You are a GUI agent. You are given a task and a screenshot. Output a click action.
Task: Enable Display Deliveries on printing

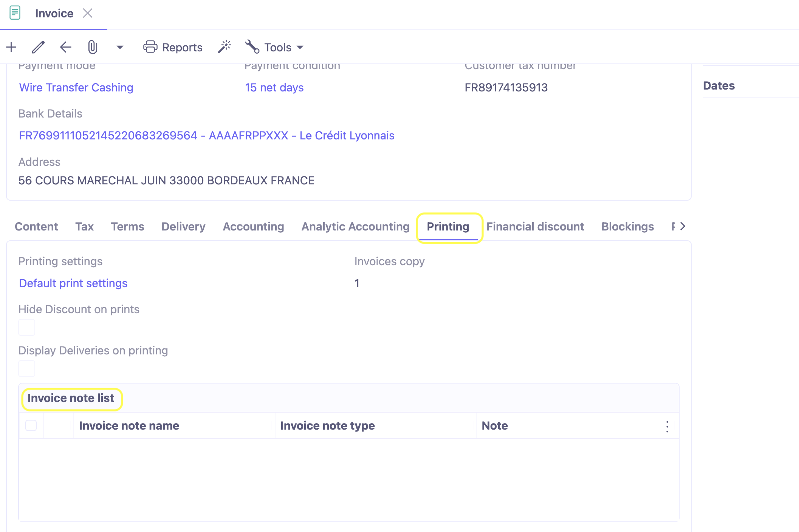tap(26, 368)
